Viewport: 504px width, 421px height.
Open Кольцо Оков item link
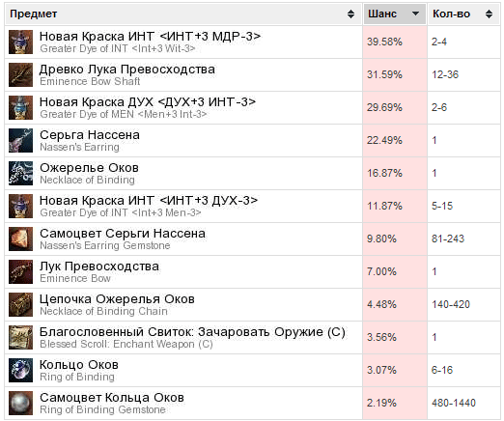click(x=79, y=365)
